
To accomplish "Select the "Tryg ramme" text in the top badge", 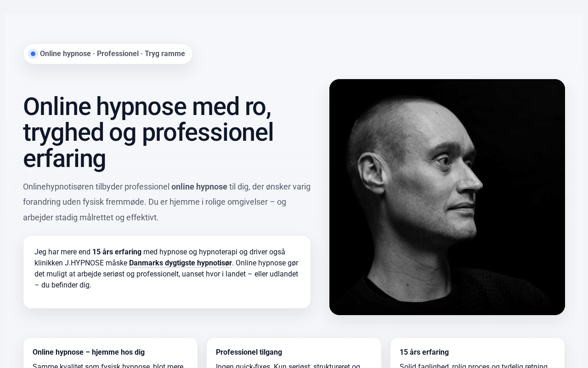I will coord(165,54).
